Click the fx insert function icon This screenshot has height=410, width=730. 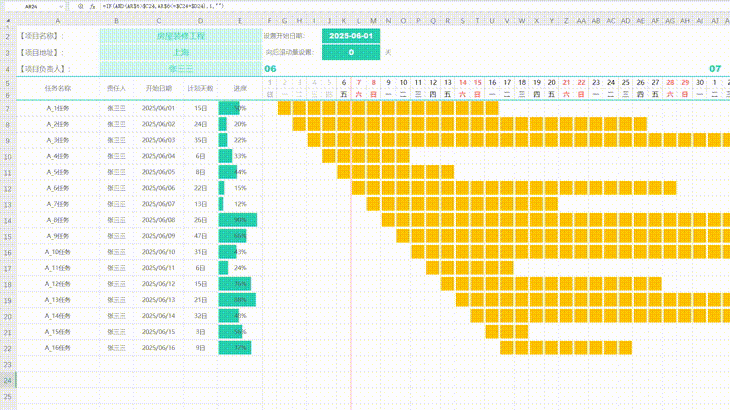point(92,7)
